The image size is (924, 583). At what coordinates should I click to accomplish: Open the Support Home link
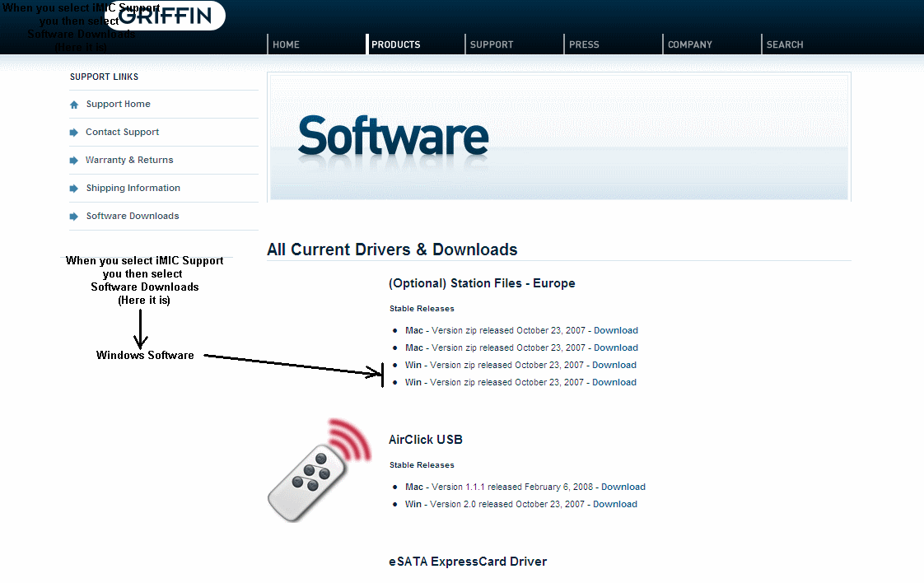coord(118,104)
